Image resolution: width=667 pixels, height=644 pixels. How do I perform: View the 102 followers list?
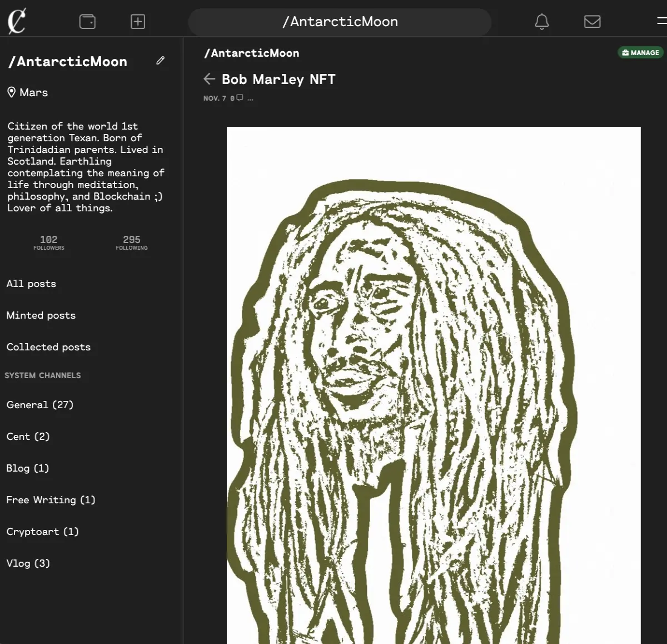[49, 242]
